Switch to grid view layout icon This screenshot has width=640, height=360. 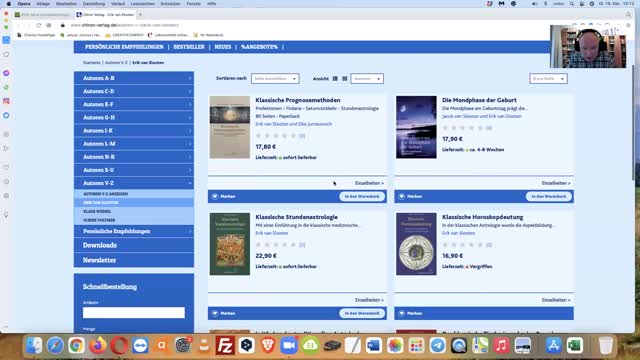[345, 78]
